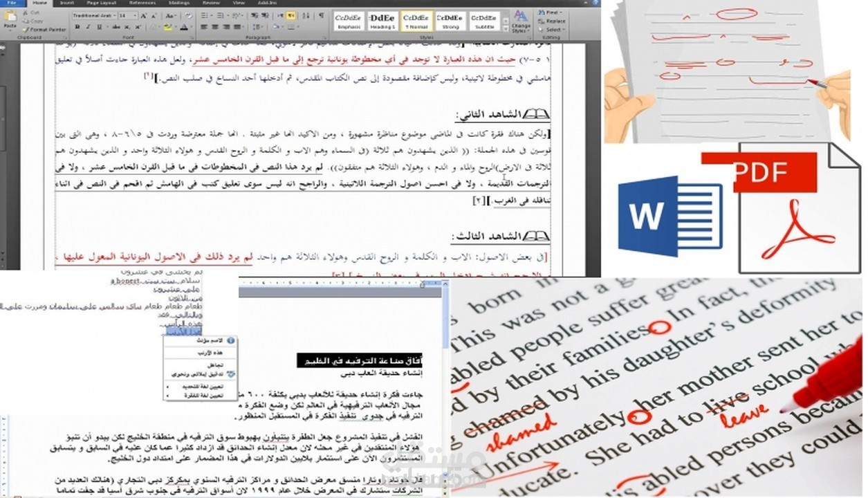Screen dimensions: 868x498
Task: Open the Font dialog launcher
Action: [192, 37]
